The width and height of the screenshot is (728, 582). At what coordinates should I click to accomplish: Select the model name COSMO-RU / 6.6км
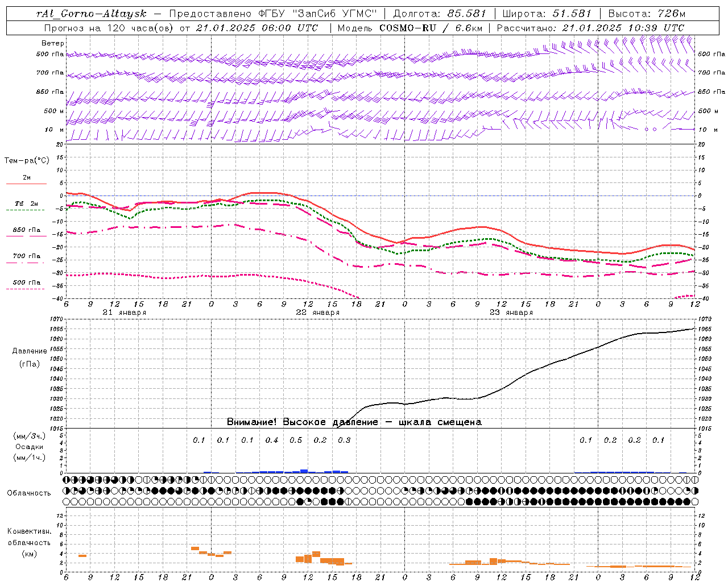[431, 28]
